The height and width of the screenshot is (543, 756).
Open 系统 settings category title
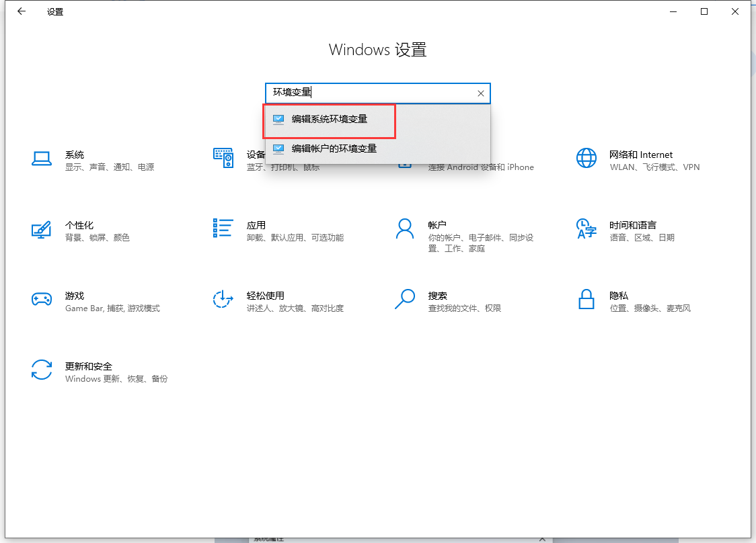[75, 155]
